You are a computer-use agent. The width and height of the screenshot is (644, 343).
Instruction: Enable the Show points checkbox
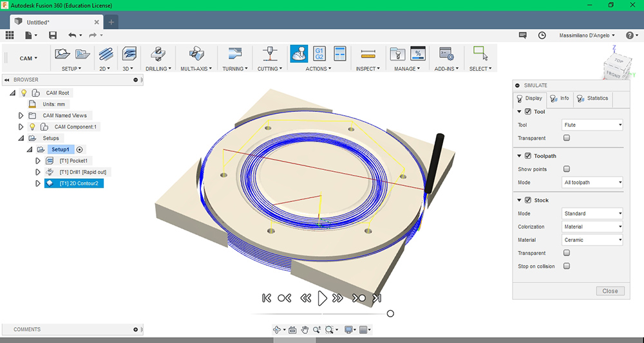[567, 169]
